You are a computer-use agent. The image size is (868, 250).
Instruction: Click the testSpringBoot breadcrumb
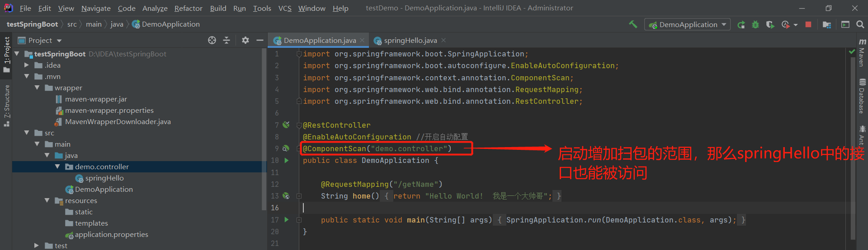(x=32, y=24)
